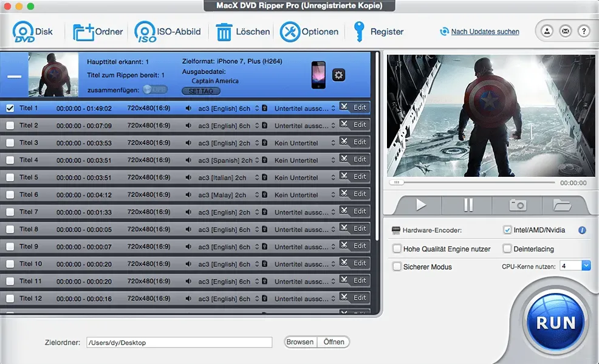Toggle the zusammenfügen merge switch
The image size is (599, 364).
tap(155, 90)
